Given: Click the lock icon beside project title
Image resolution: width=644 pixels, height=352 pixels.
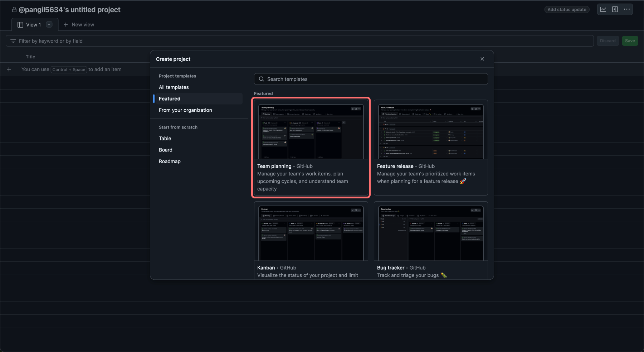Looking at the screenshot, I should click(14, 10).
